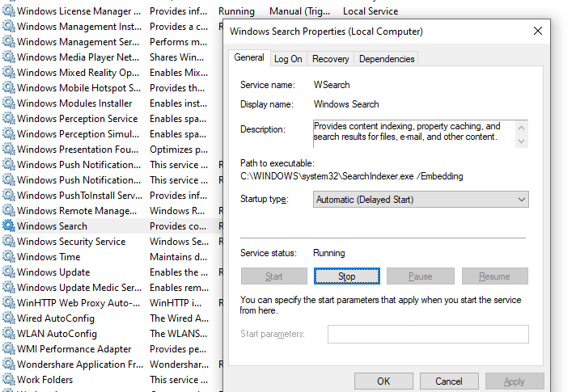Click gear icon for Windows Perception Service
The width and height of the screenshot is (576, 392).
point(9,119)
